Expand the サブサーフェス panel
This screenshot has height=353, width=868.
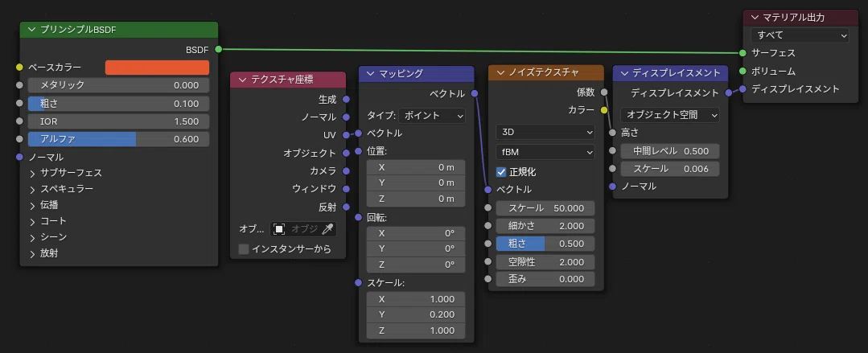point(33,173)
